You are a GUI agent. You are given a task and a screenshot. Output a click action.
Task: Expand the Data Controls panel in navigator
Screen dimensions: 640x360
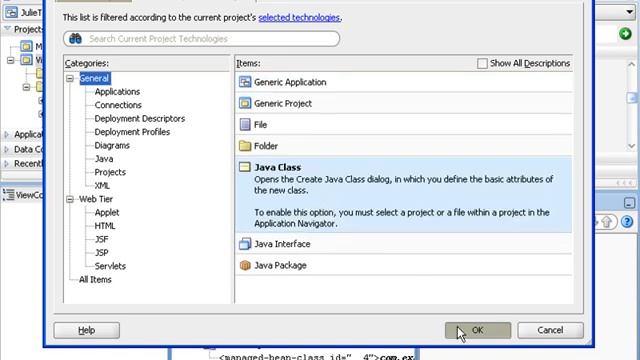tap(7, 149)
